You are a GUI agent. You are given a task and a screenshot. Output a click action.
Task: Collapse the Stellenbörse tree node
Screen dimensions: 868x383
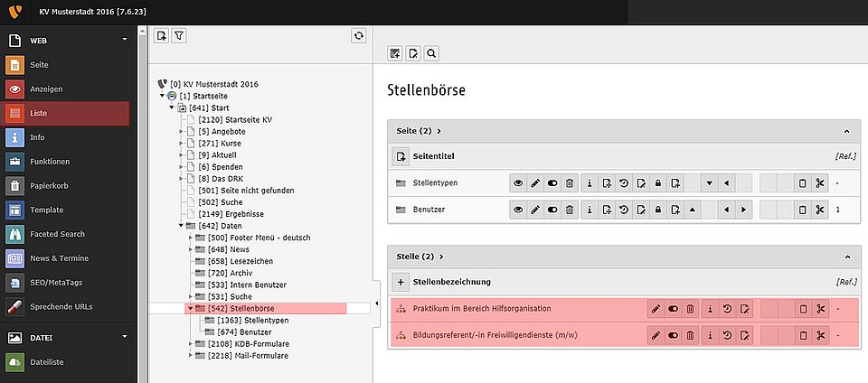pyautogui.click(x=189, y=308)
